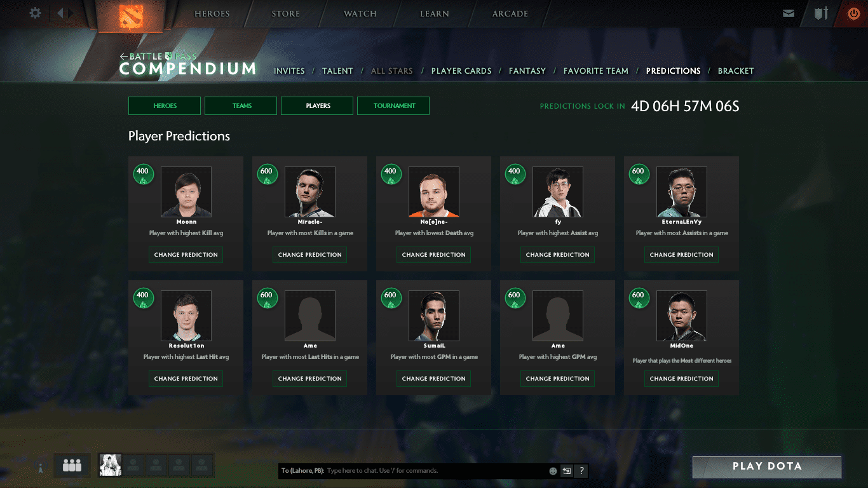Image resolution: width=868 pixels, height=488 pixels.
Task: Switch to the Teams predictions category
Action: pos(241,105)
